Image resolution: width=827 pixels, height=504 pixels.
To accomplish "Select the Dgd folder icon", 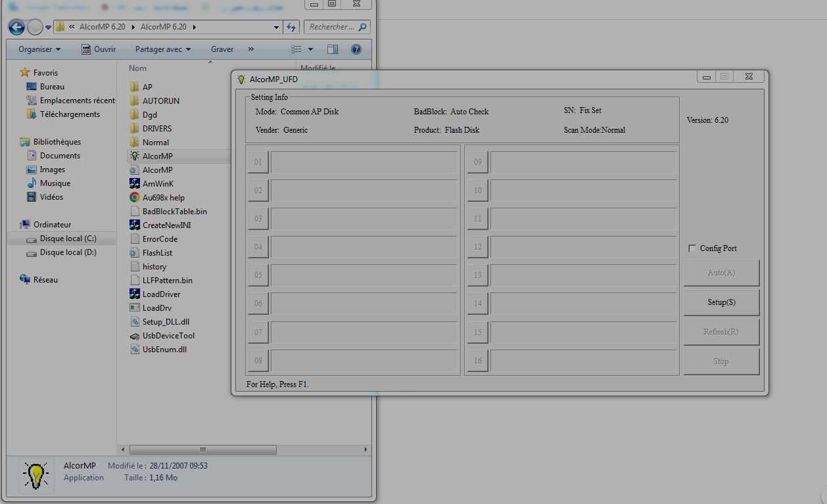I will tap(135, 114).
